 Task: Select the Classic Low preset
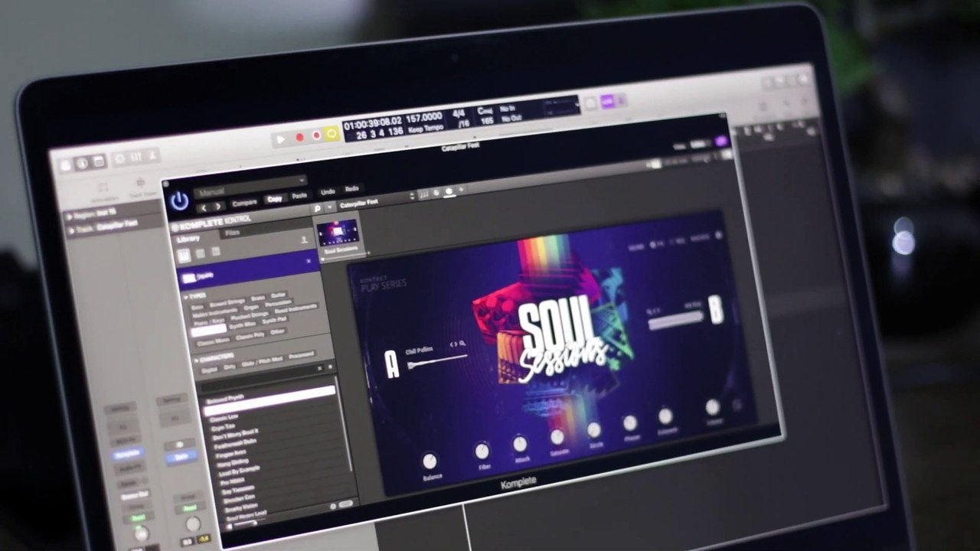224,419
